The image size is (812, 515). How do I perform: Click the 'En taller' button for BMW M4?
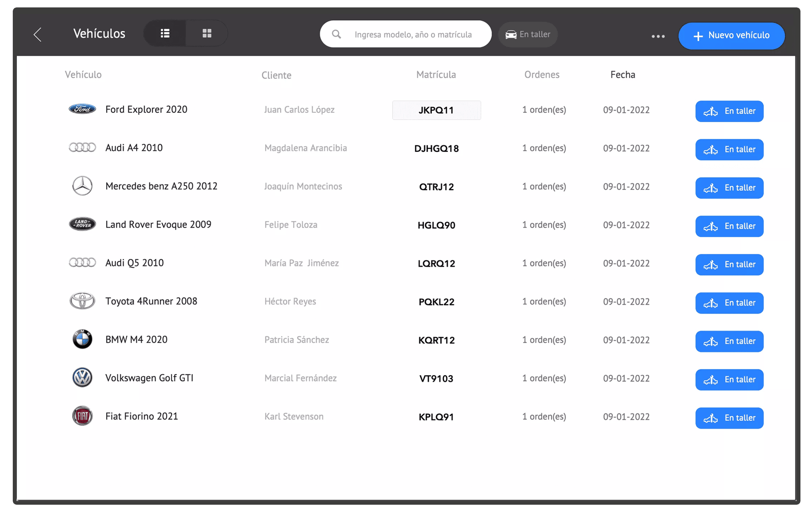pos(729,341)
